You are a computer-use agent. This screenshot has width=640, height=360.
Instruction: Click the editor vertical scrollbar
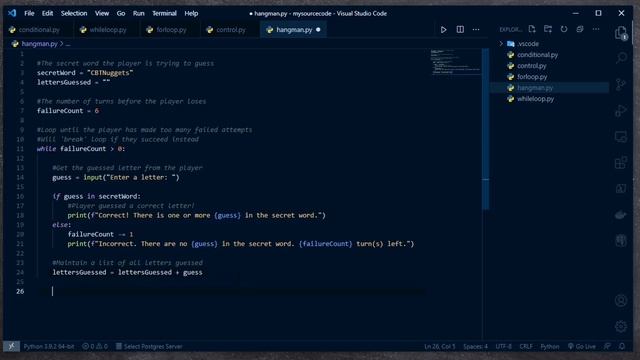point(485,129)
